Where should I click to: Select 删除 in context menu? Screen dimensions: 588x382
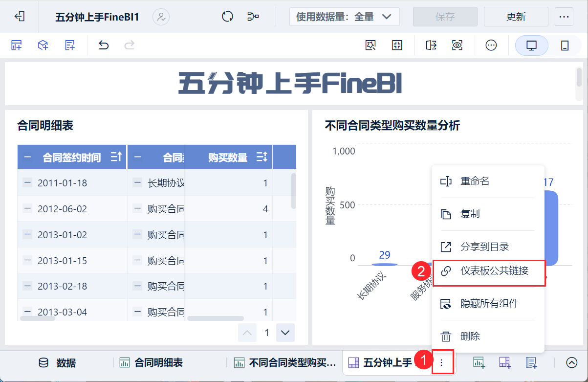pos(488,336)
